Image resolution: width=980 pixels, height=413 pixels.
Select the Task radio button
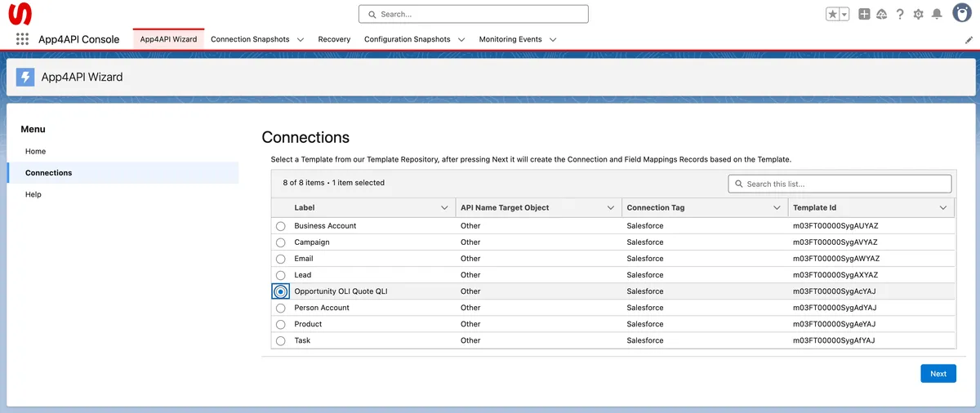(281, 340)
